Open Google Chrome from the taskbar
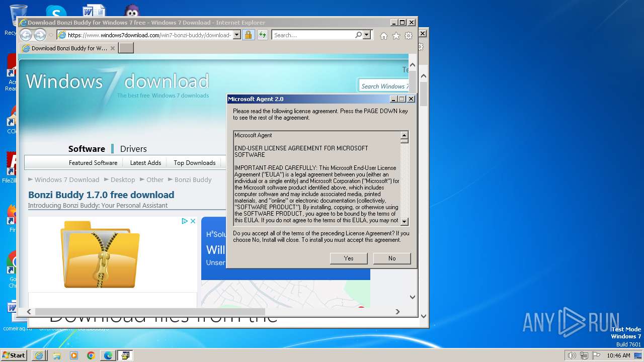This screenshot has height=362, width=644. [91, 355]
